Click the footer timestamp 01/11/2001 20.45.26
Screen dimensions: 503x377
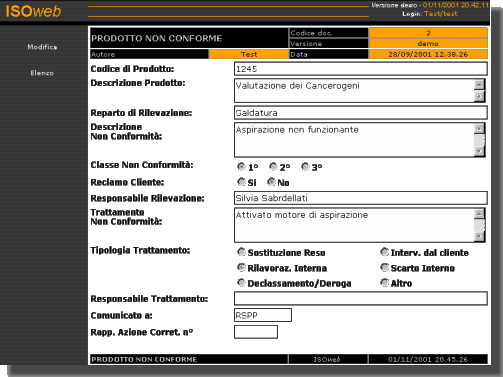pyautogui.click(x=428, y=359)
